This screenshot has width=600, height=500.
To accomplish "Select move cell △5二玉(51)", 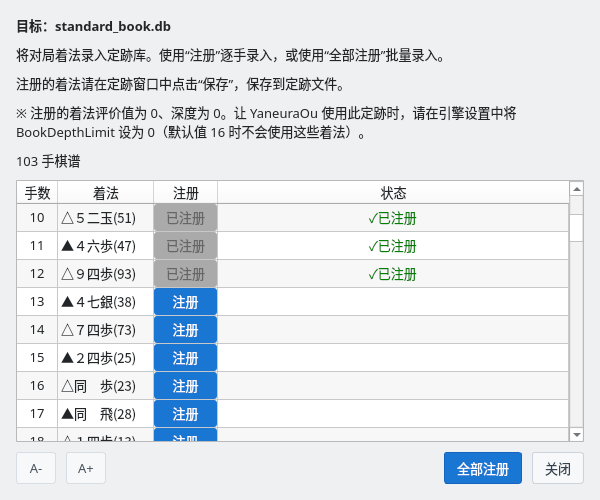I will 106,218.
